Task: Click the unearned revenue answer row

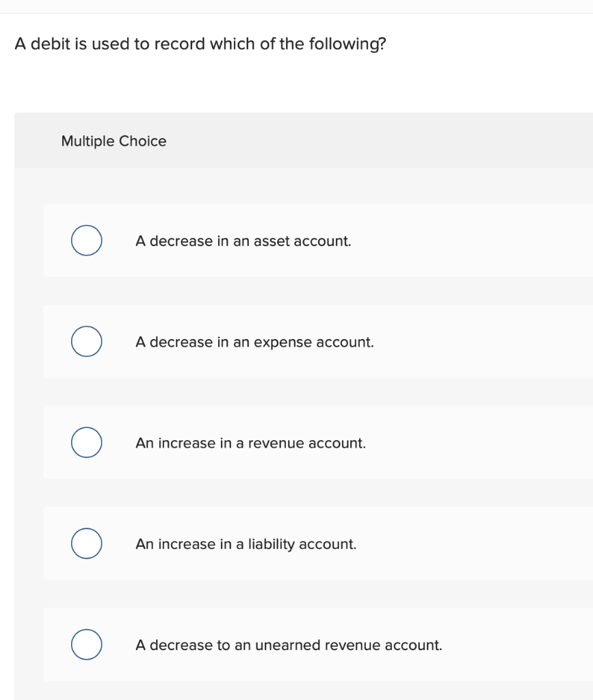Action: coord(291,644)
